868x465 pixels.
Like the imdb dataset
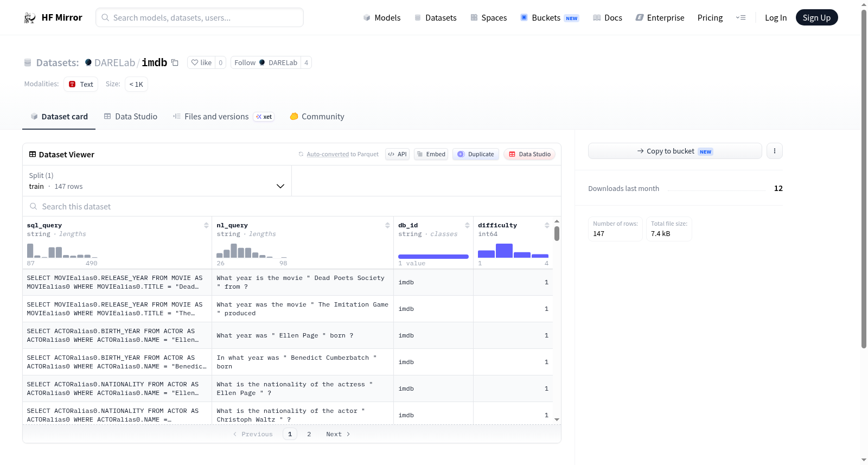point(201,63)
